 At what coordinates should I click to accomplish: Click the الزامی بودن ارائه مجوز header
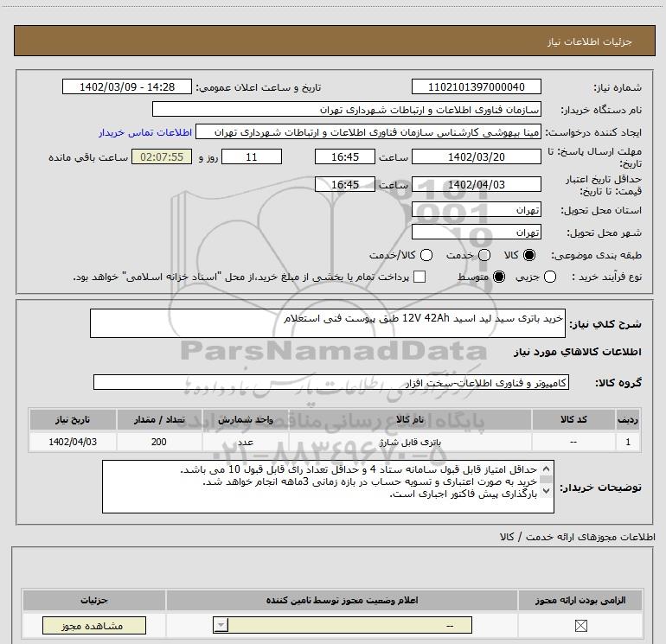click(580, 600)
